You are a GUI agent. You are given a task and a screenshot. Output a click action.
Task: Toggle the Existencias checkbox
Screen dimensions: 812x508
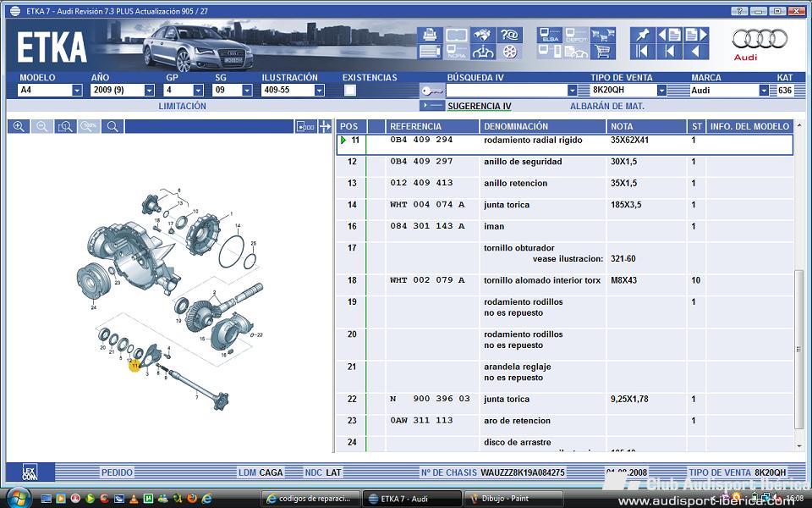tap(350, 91)
